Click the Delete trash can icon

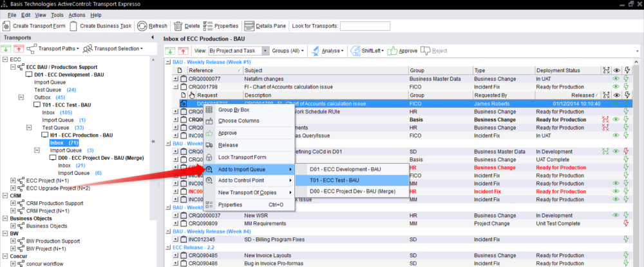[x=178, y=26]
